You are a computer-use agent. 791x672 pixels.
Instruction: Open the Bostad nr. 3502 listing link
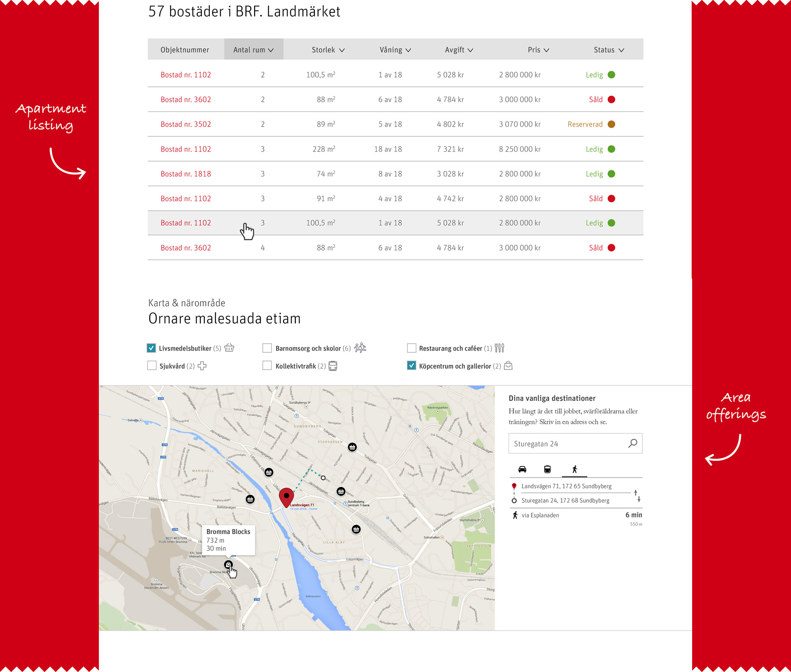point(186,124)
